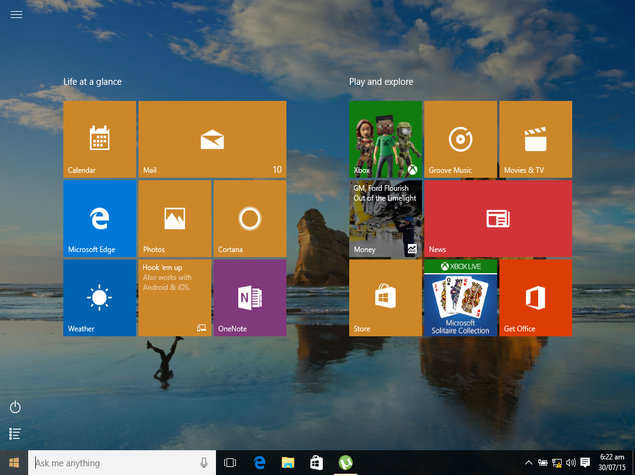The width and height of the screenshot is (635, 475).
Task: Click the Ask me anything search box
Action: [122, 462]
